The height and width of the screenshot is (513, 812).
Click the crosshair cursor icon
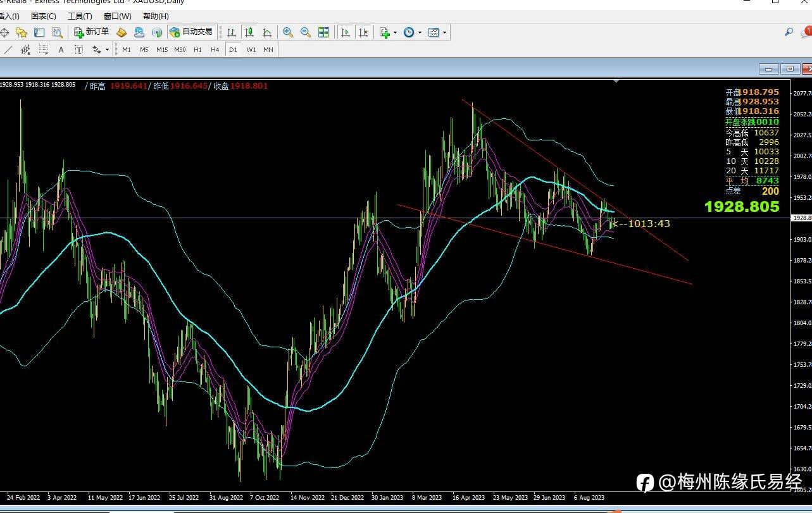tap(4, 32)
